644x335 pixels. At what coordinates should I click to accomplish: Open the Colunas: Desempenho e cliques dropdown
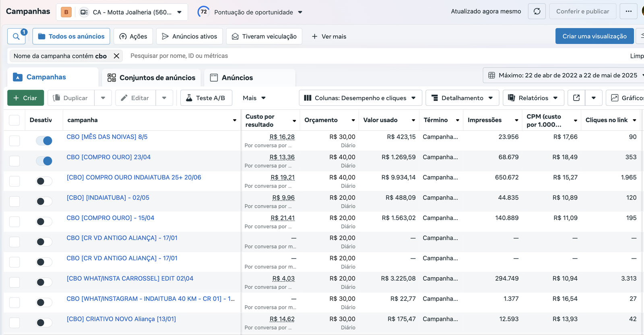(360, 98)
